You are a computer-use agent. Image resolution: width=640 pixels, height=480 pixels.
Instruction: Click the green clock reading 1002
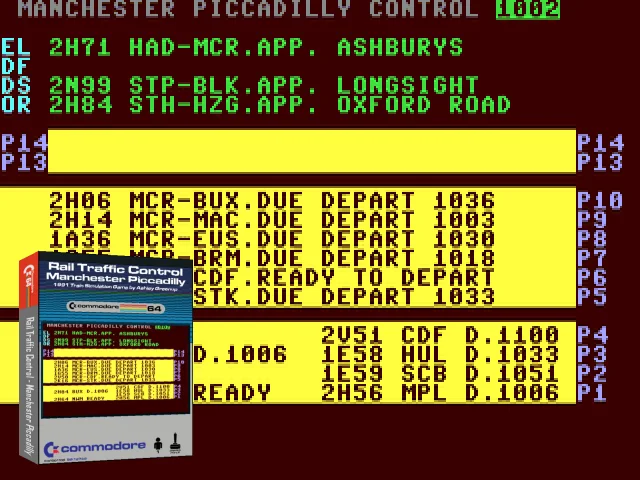tap(528, 9)
